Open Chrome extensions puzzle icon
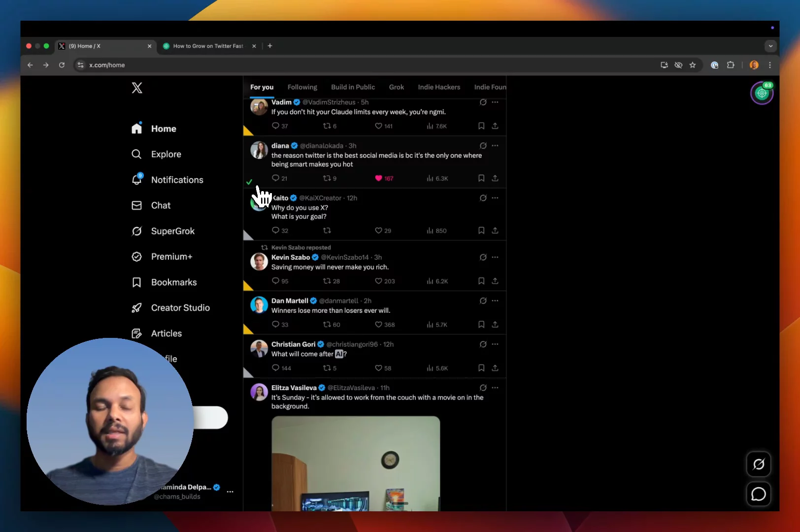Viewport: 800px width, 532px height. (x=731, y=65)
